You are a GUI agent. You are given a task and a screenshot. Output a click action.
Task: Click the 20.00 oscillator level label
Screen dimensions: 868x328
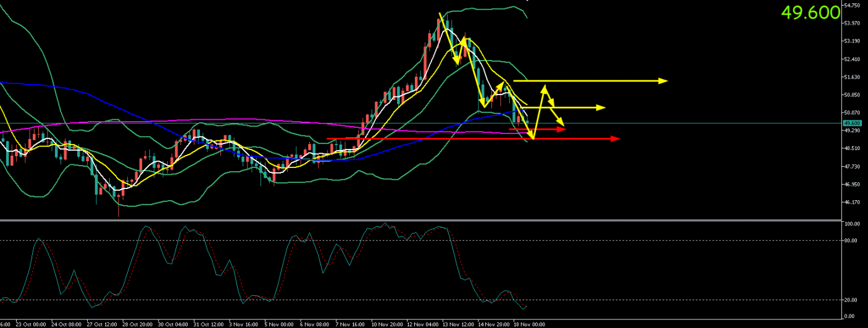(x=850, y=300)
